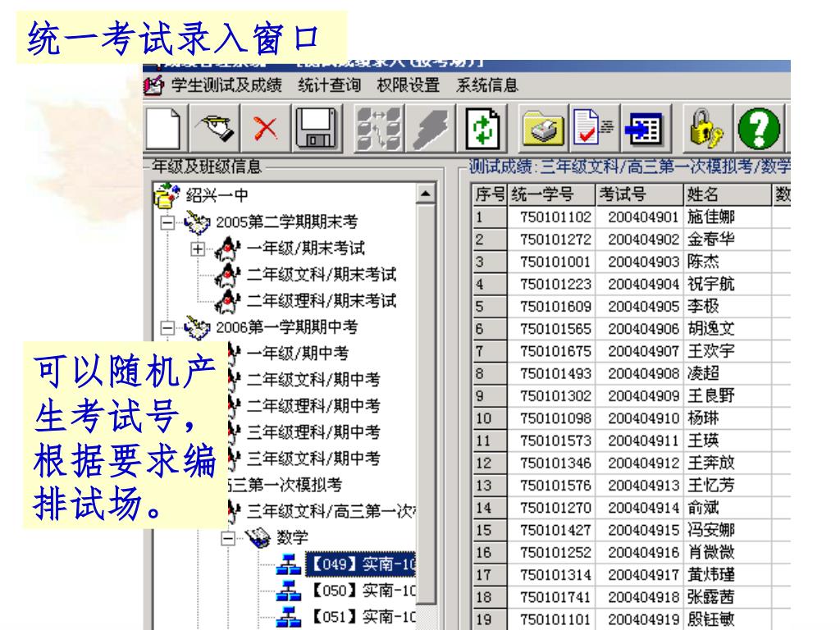840x630 pixels.
Task: Click student name 王奔放
Action: point(711,463)
